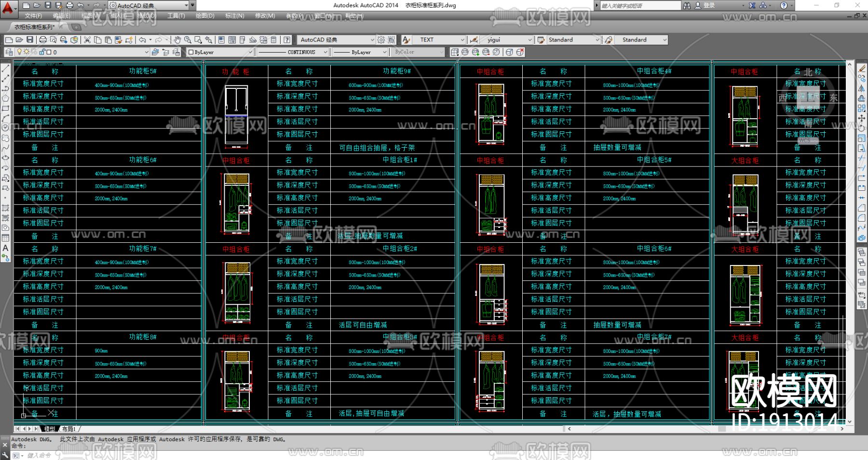868x460 pixels.
Task: Click the binoculars search icon
Action: pos(687,5)
